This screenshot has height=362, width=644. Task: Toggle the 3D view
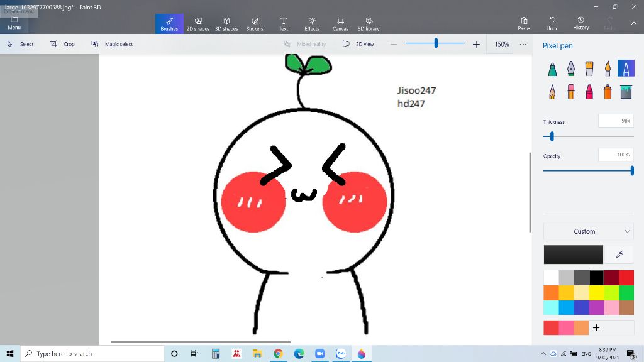click(358, 44)
